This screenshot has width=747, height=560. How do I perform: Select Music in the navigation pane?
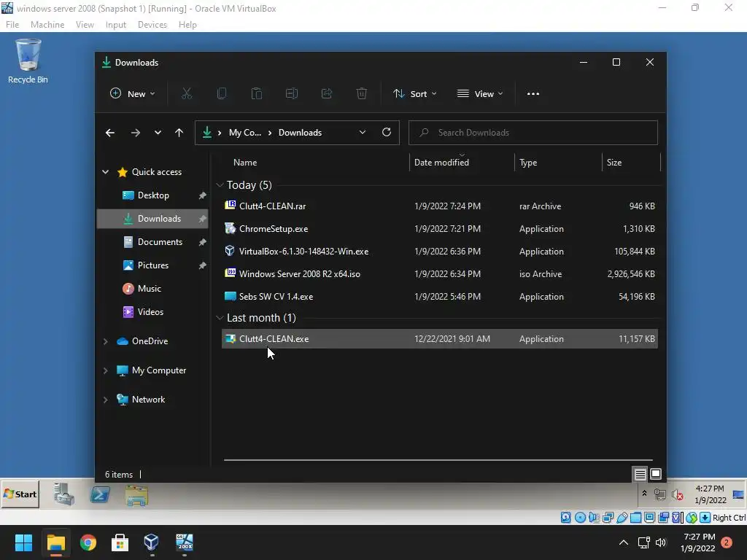point(152,289)
